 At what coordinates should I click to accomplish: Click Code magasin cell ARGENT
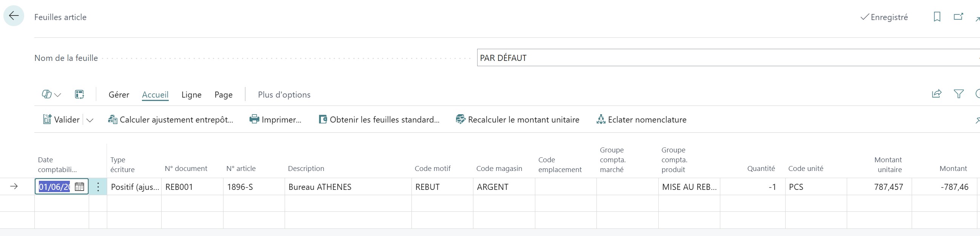click(504, 187)
